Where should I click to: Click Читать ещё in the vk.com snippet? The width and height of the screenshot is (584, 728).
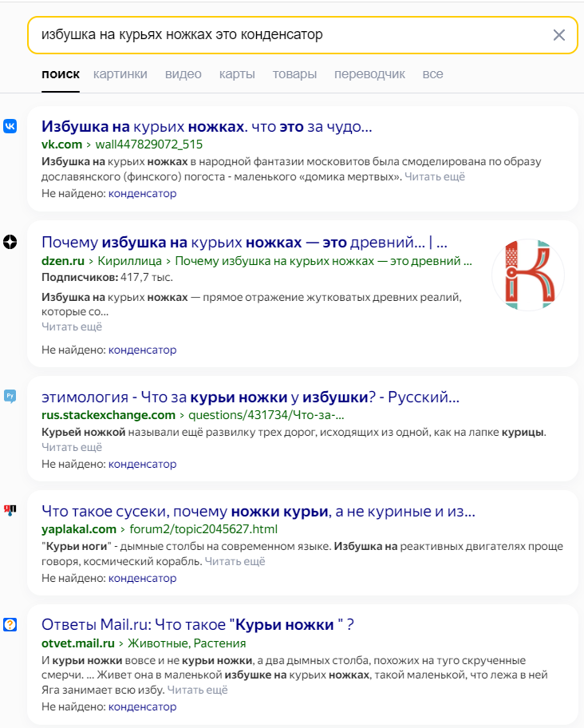click(x=435, y=176)
